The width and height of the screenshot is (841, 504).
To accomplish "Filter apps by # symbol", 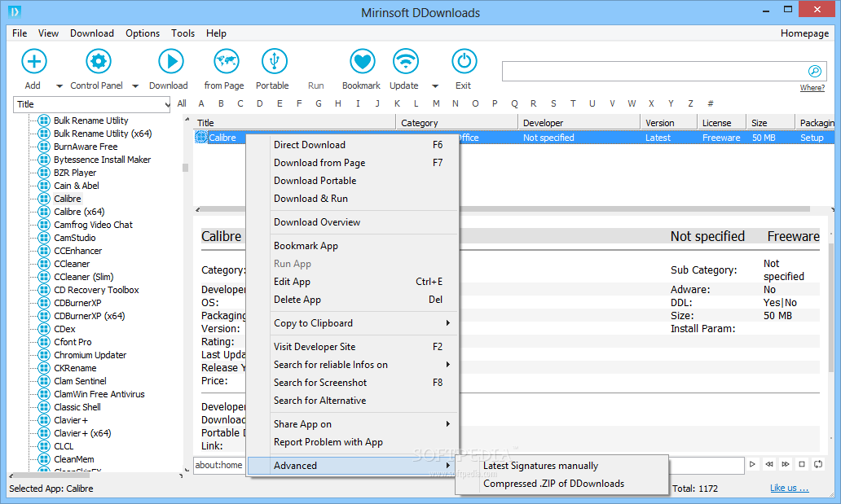I will tap(710, 103).
